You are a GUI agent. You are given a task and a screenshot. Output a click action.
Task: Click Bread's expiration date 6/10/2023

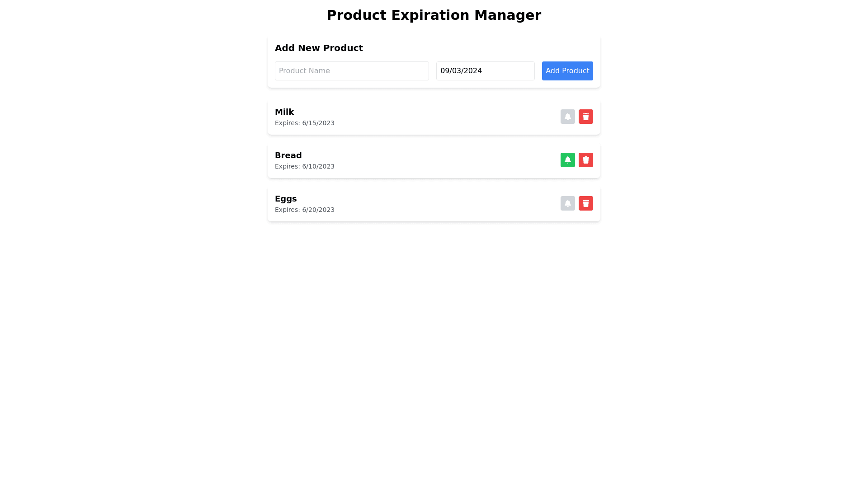point(318,167)
